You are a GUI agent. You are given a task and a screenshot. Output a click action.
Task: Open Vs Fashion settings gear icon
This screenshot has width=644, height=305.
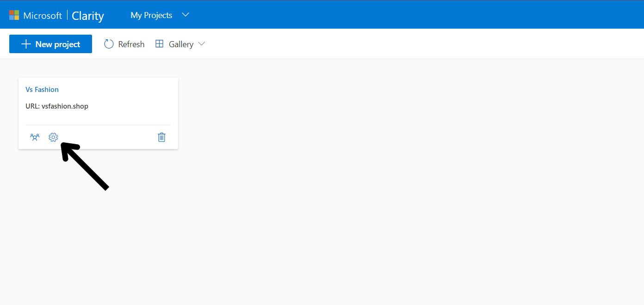click(x=53, y=137)
